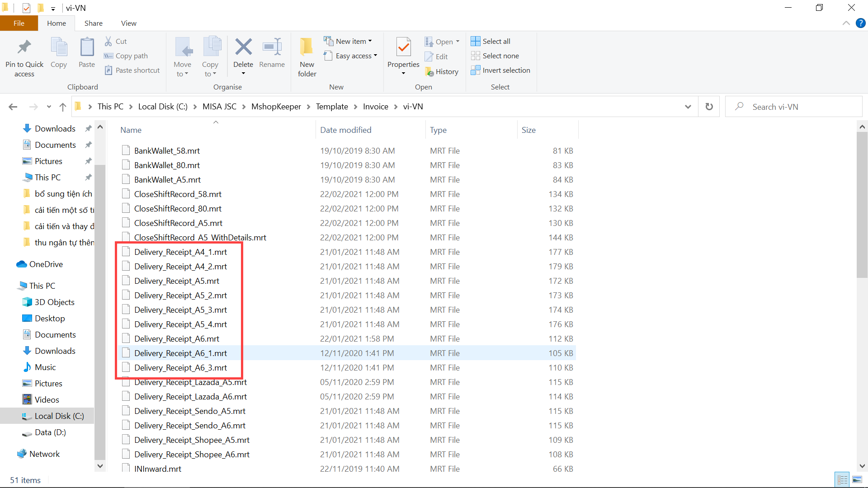
Task: Refresh the vi-VN folder view
Action: pos(709,107)
